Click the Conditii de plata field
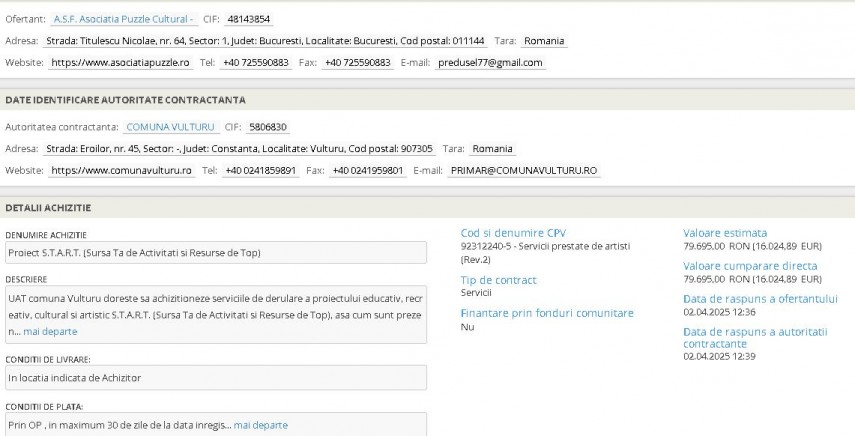 point(216,425)
